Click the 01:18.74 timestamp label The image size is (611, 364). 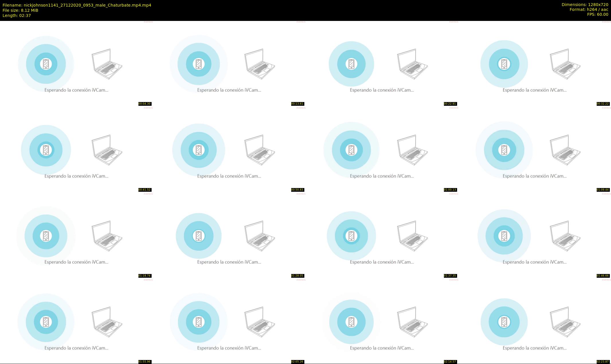pyautogui.click(x=144, y=276)
